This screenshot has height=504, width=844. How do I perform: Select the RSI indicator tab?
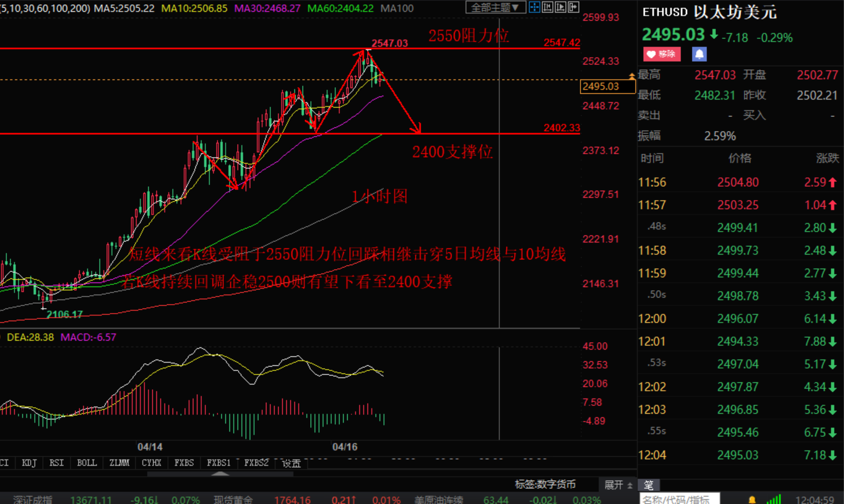(56, 463)
